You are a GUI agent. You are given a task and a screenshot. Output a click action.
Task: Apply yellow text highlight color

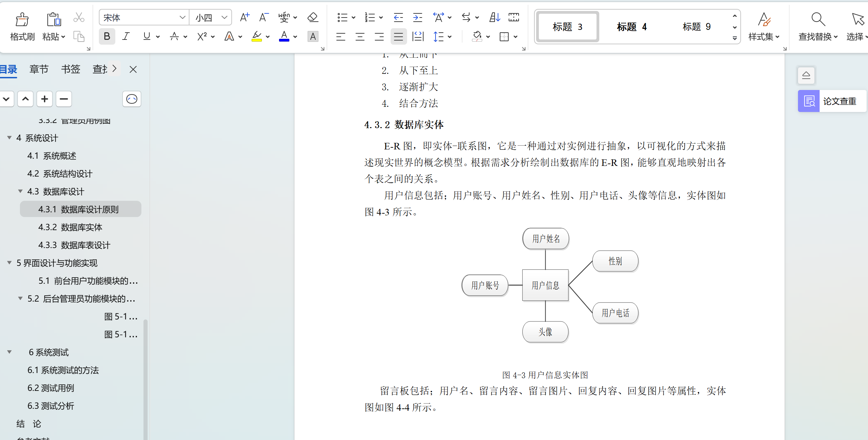(256, 36)
